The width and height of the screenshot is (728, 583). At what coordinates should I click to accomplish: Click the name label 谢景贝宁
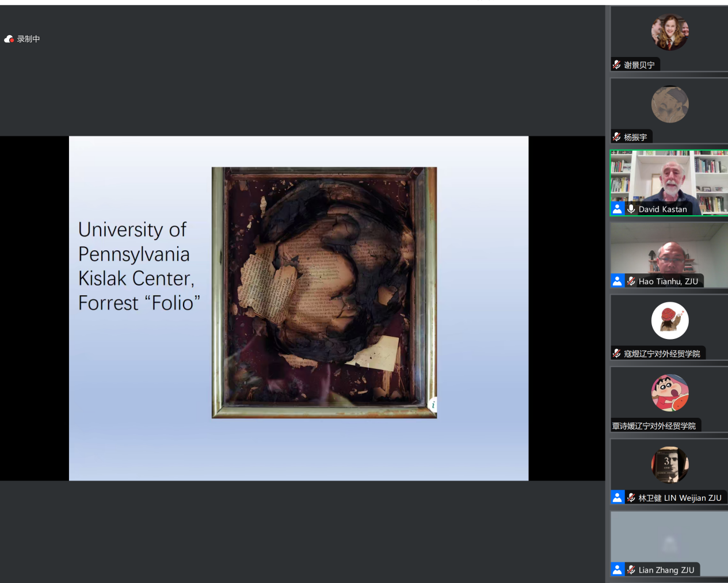click(639, 65)
